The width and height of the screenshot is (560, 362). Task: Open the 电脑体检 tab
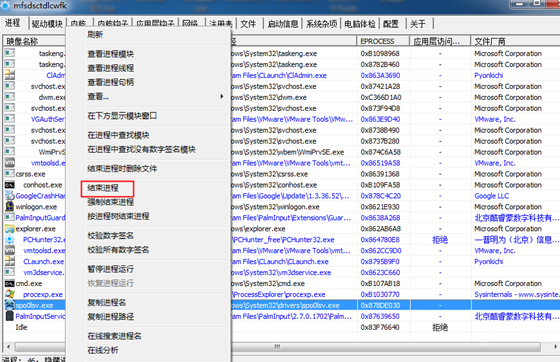point(360,24)
